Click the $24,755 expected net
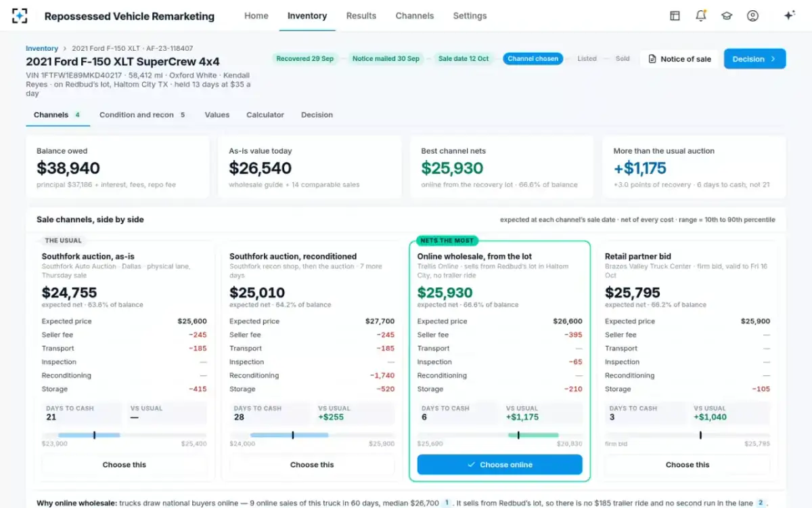812x508 pixels. click(70, 293)
